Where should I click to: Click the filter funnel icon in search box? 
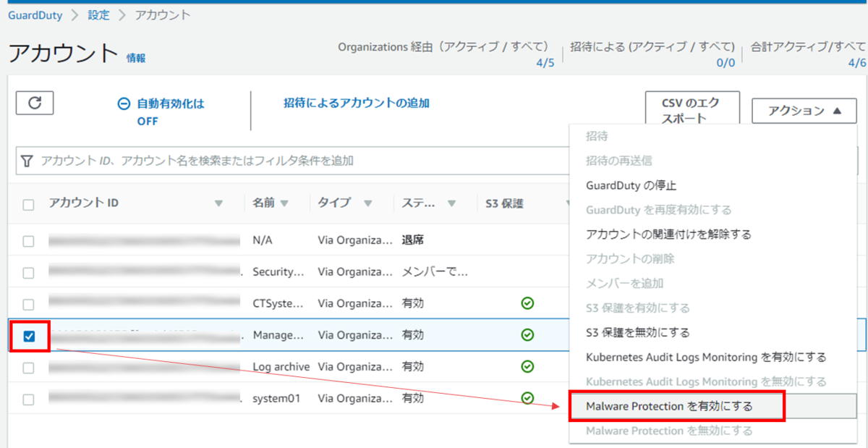pos(27,161)
